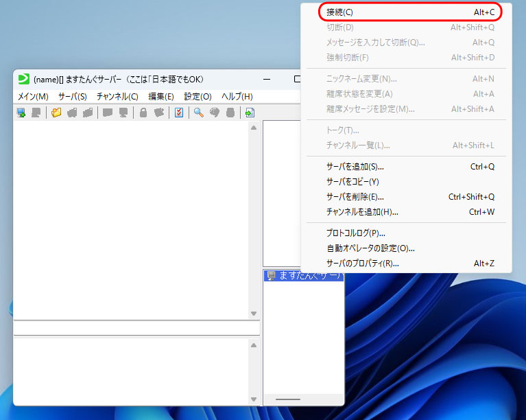This screenshot has width=526, height=420.
Task: Click the magnifying glass search icon
Action: (198, 113)
